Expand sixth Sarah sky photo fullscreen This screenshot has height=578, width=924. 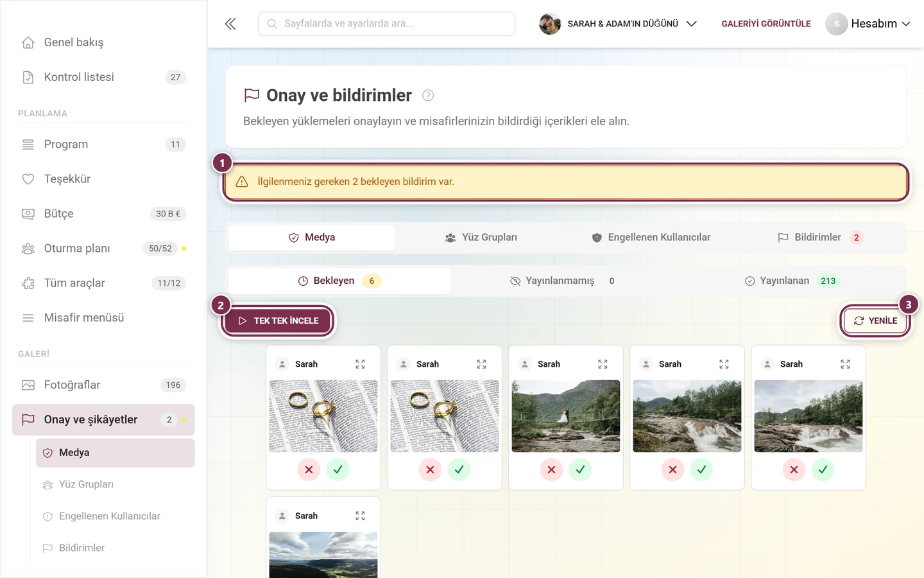tap(360, 516)
